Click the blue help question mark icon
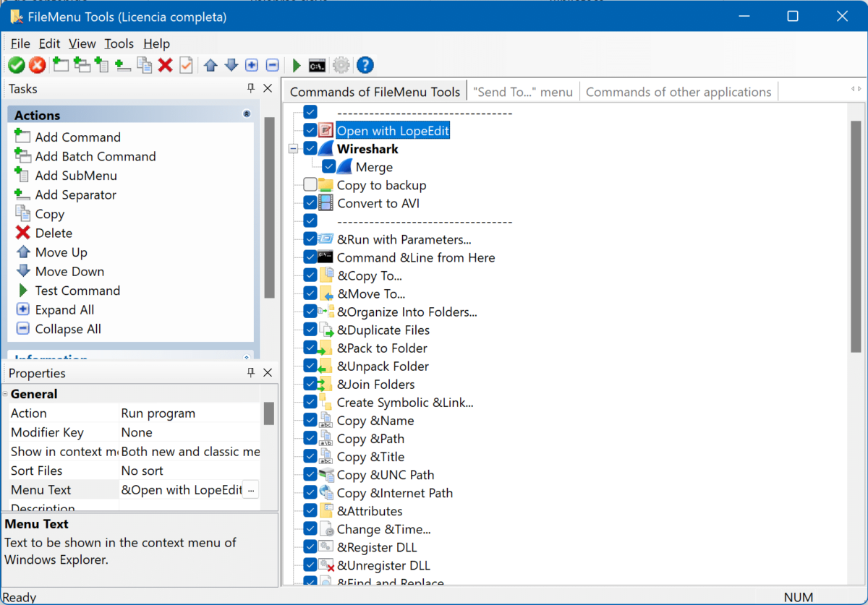868x605 pixels. coord(365,66)
